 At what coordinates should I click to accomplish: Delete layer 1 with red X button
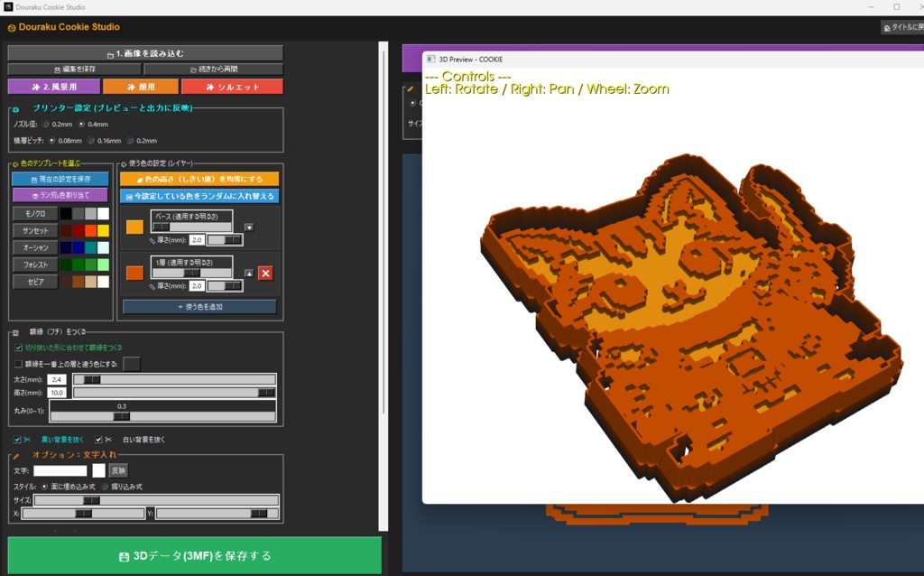[x=266, y=273]
